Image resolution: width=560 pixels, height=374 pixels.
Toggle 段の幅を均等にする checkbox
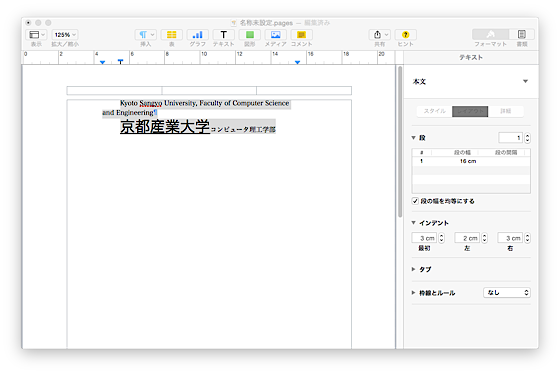point(415,201)
